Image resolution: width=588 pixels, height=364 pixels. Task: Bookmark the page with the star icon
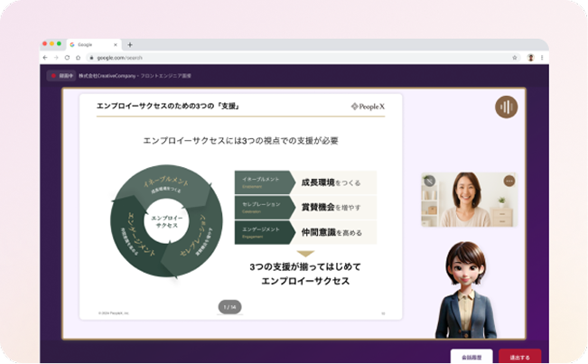coord(514,57)
